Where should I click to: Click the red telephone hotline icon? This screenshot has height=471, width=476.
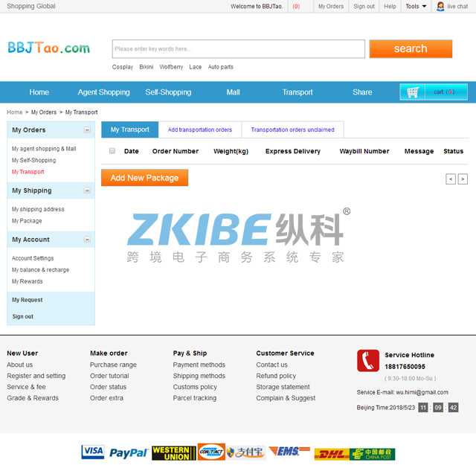368,360
